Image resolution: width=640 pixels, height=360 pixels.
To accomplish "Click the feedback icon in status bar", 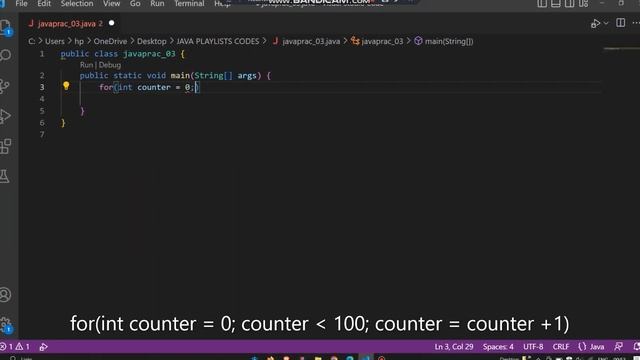I will (619, 347).
